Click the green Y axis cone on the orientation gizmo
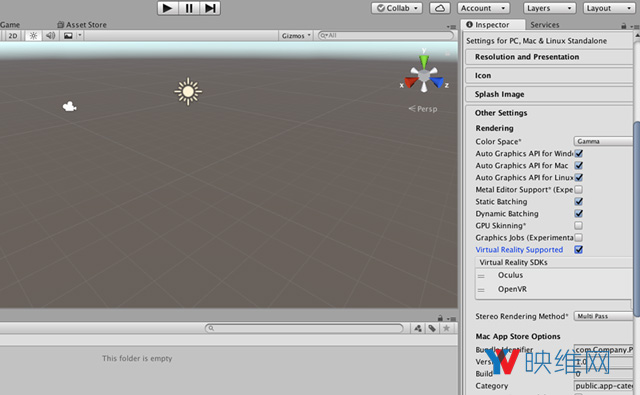This screenshot has height=395, width=640. [x=424, y=61]
